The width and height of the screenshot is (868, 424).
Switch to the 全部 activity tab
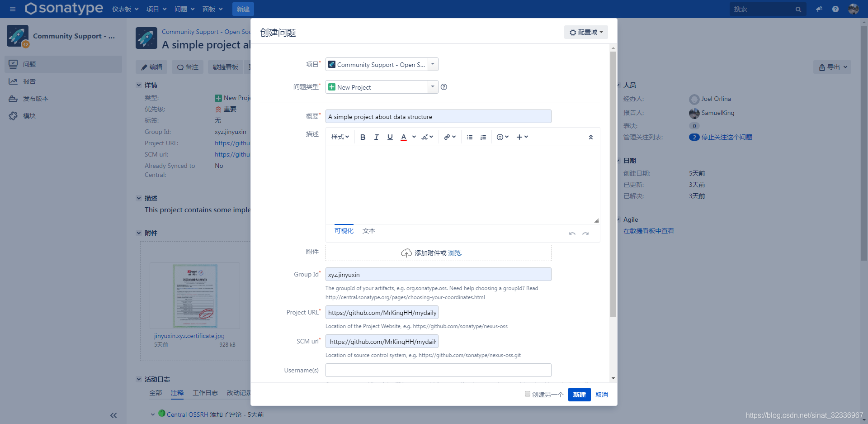(x=156, y=393)
